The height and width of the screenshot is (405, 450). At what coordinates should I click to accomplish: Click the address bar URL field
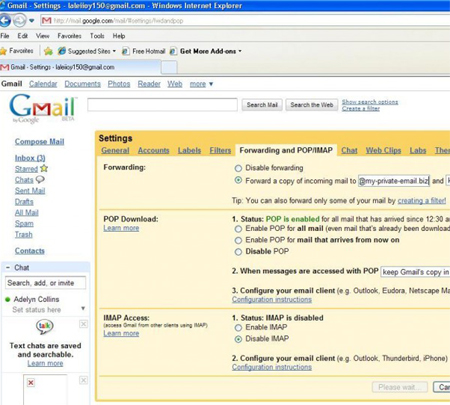[x=245, y=21]
